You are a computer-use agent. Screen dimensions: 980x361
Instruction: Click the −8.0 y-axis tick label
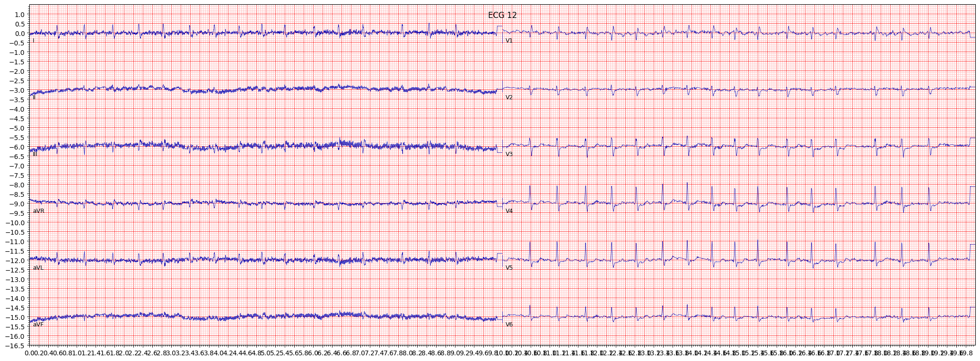point(17,185)
